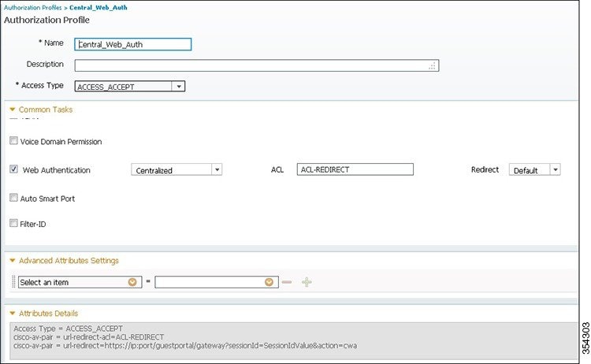591x364 pixels.
Task: Click the Central_Web_Auth breadcrumb link
Action: tap(98, 8)
